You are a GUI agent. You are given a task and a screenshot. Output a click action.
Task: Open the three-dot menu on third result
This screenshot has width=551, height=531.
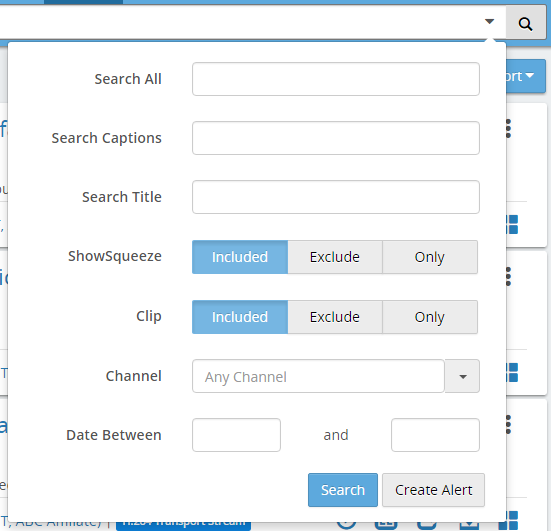click(508, 425)
